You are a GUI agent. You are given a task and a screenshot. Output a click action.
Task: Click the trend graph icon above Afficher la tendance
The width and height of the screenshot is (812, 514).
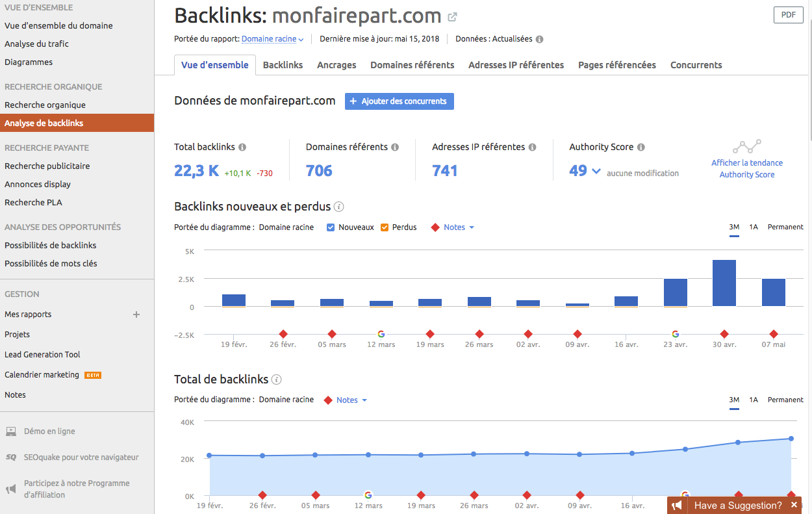point(747,146)
